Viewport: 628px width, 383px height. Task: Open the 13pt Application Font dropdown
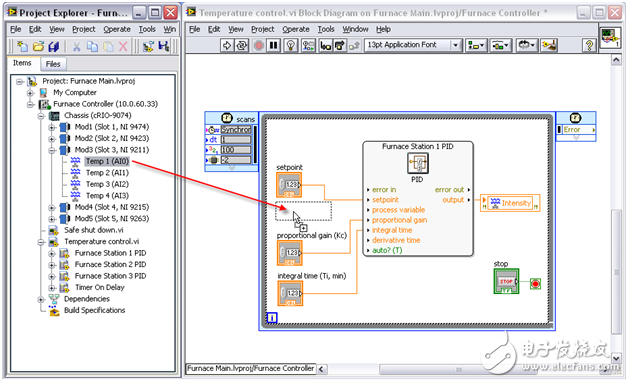tap(413, 45)
